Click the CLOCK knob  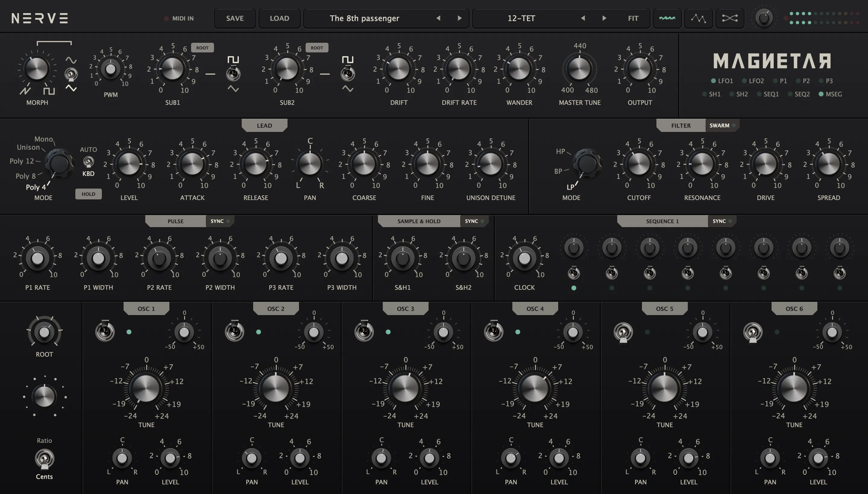pos(524,258)
